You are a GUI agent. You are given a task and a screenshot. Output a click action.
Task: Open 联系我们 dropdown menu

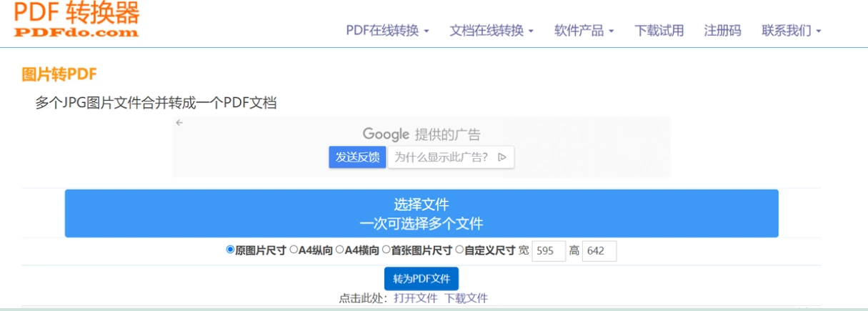pyautogui.click(x=792, y=31)
